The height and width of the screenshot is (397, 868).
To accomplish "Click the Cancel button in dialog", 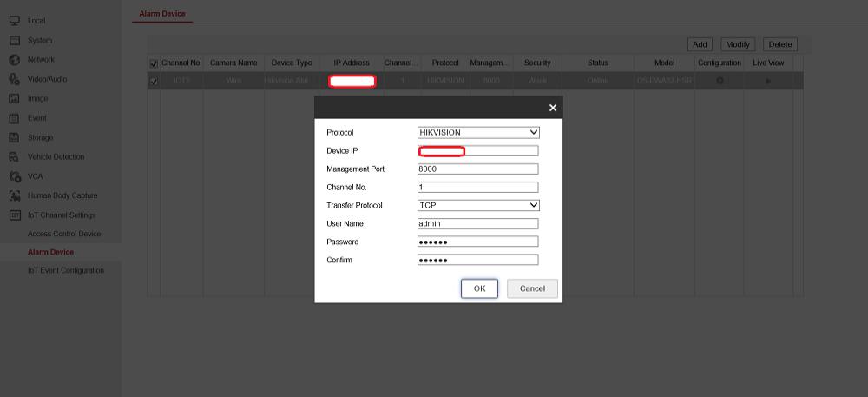I will (532, 288).
